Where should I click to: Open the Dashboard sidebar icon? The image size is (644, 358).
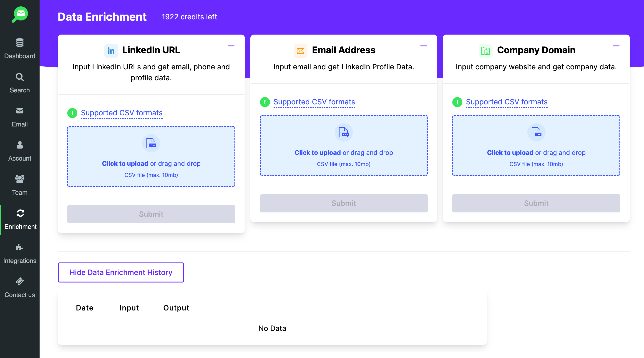[20, 43]
